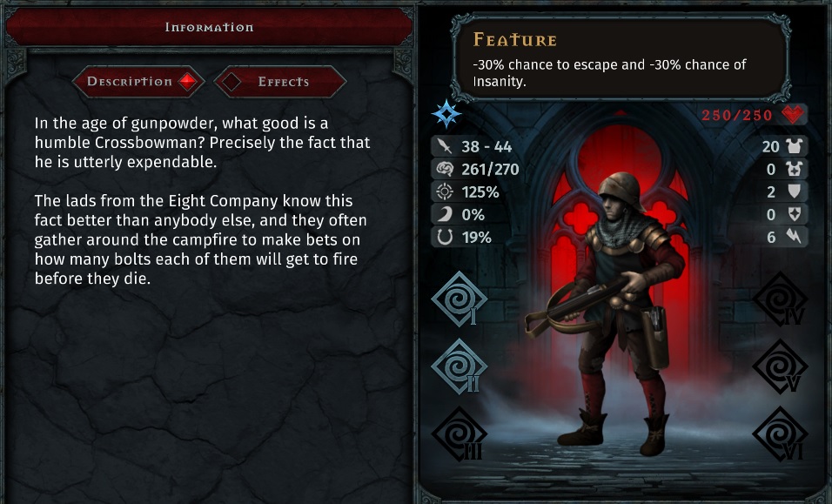Click the shield stat showing 2
832x504 pixels.
click(786, 192)
